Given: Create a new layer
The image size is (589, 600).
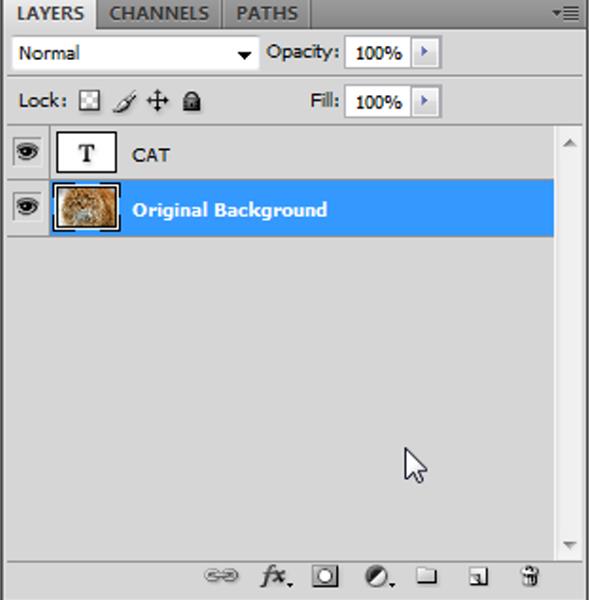Looking at the screenshot, I should [478, 576].
